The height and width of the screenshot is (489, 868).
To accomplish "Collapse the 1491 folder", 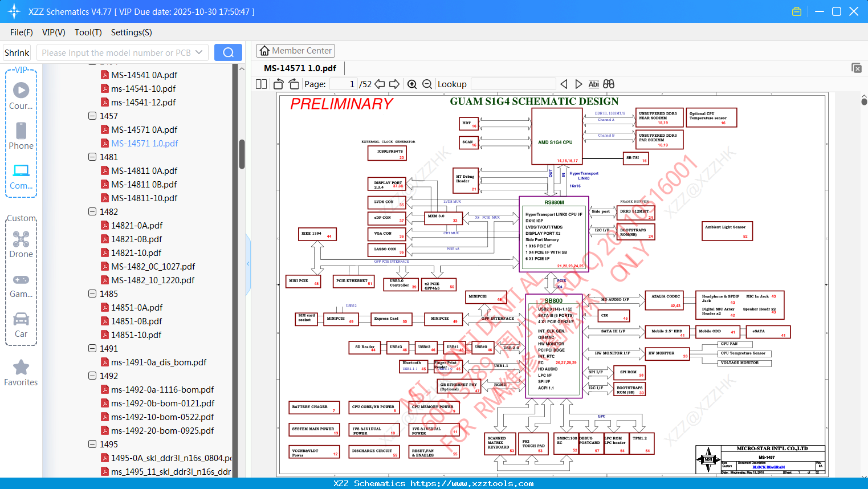I will click(x=92, y=348).
